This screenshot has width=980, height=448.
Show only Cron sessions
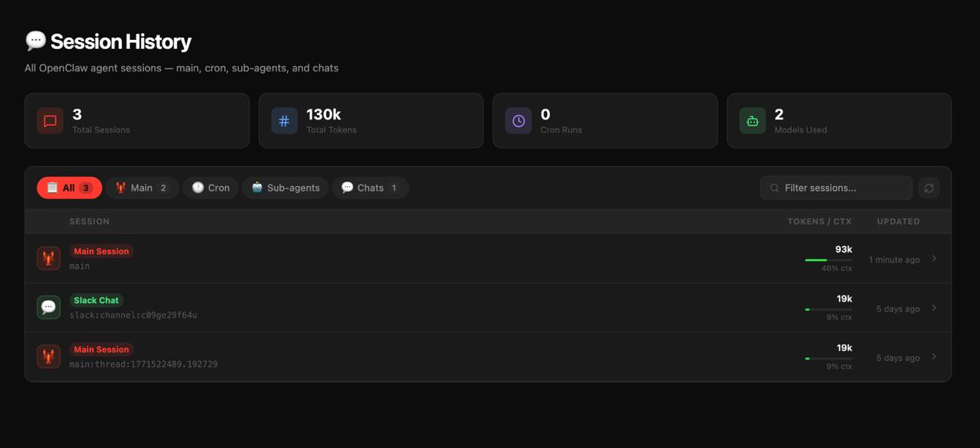pyautogui.click(x=211, y=188)
